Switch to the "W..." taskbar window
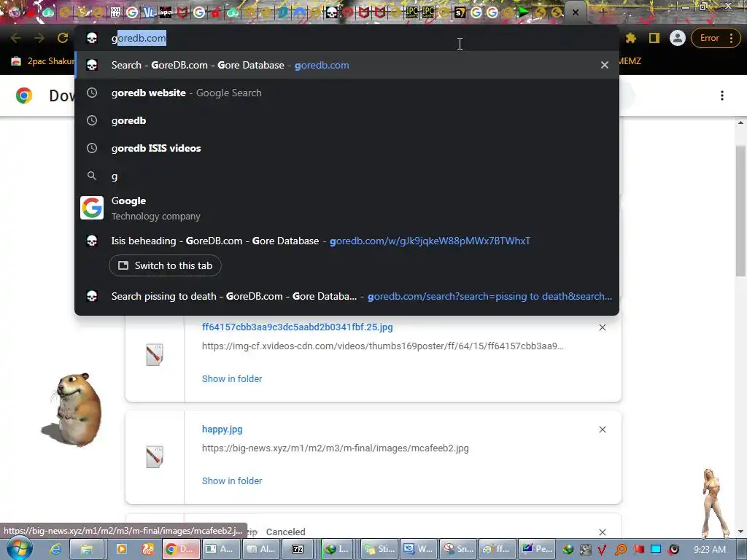 (x=419, y=549)
